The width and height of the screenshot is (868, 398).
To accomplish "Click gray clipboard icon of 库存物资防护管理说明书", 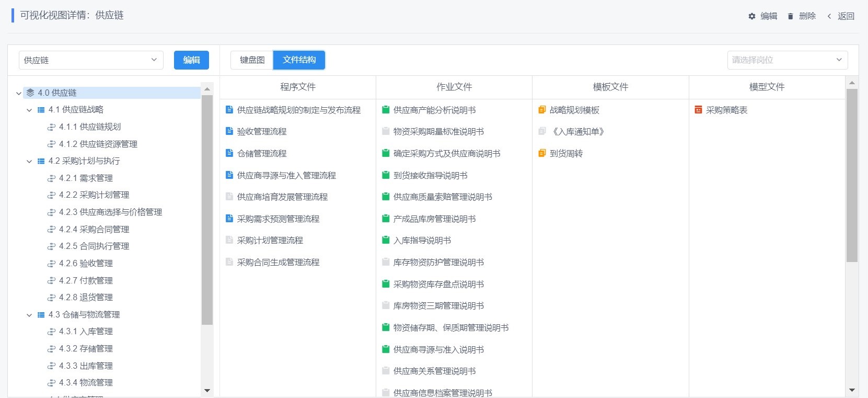I will 386,262.
